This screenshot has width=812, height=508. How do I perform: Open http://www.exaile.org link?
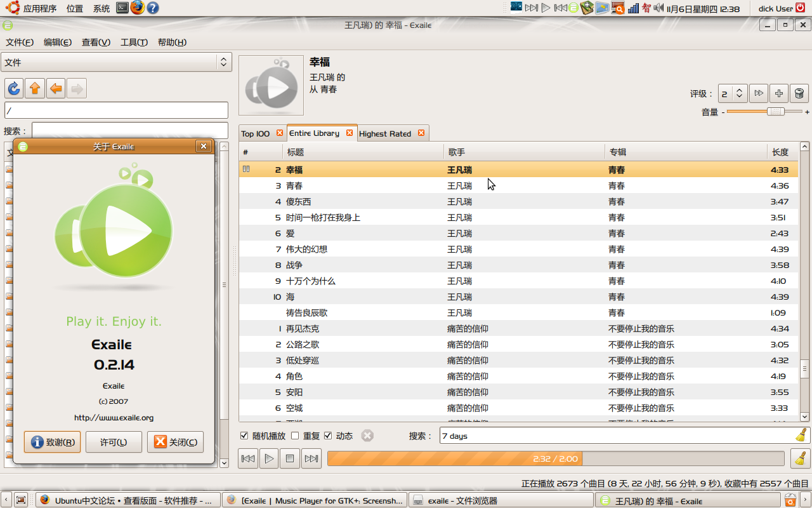click(114, 418)
